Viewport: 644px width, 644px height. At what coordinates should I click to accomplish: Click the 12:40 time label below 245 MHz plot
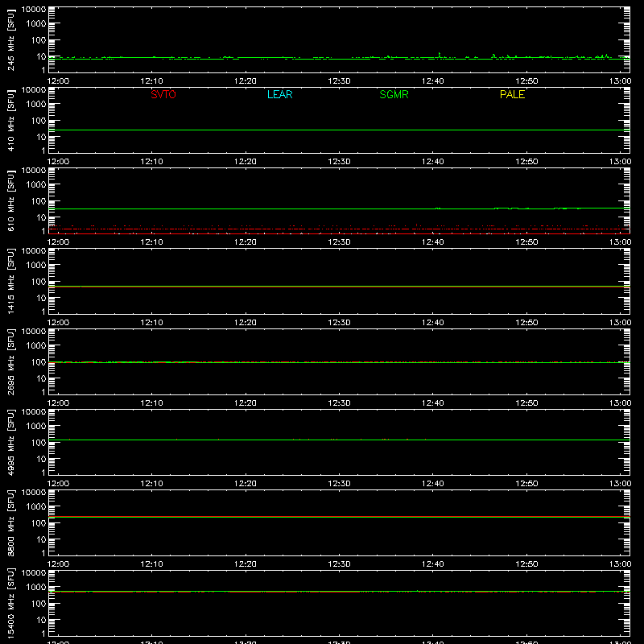[432, 81]
